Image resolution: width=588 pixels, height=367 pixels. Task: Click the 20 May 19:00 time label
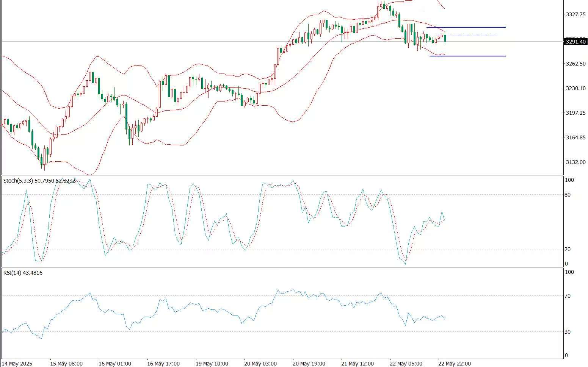(x=309, y=364)
